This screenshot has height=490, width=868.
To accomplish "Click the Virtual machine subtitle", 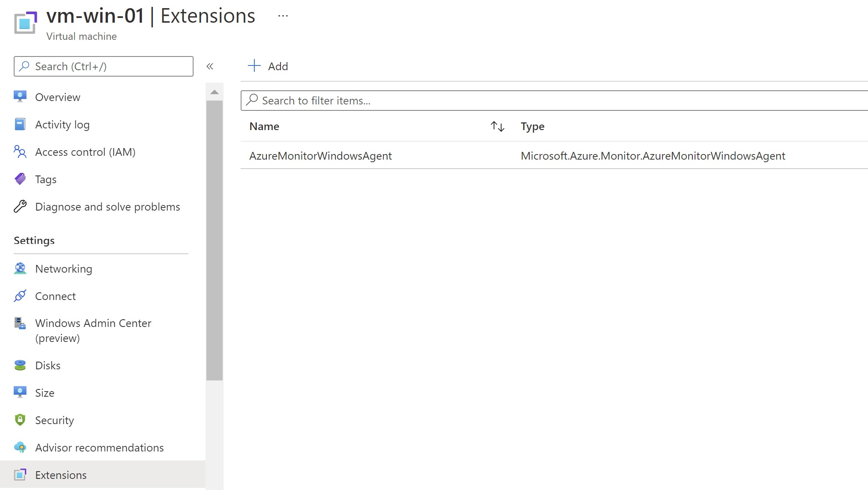I will click(81, 36).
